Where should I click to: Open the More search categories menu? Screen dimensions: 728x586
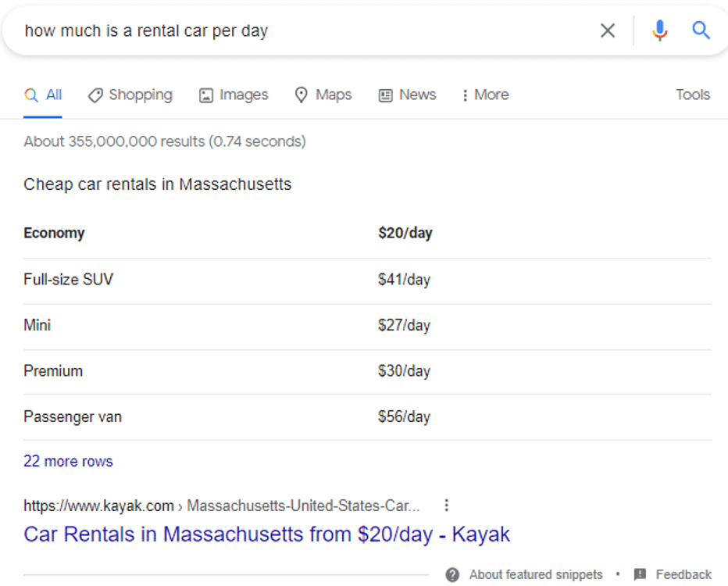[x=484, y=95]
